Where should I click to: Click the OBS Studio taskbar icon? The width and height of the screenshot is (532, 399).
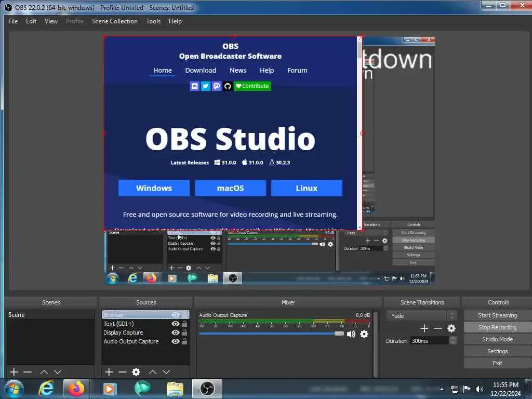(207, 389)
